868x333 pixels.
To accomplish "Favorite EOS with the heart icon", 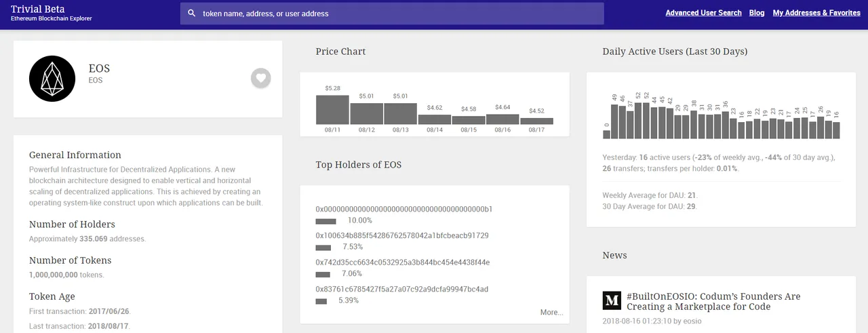I will (x=261, y=78).
